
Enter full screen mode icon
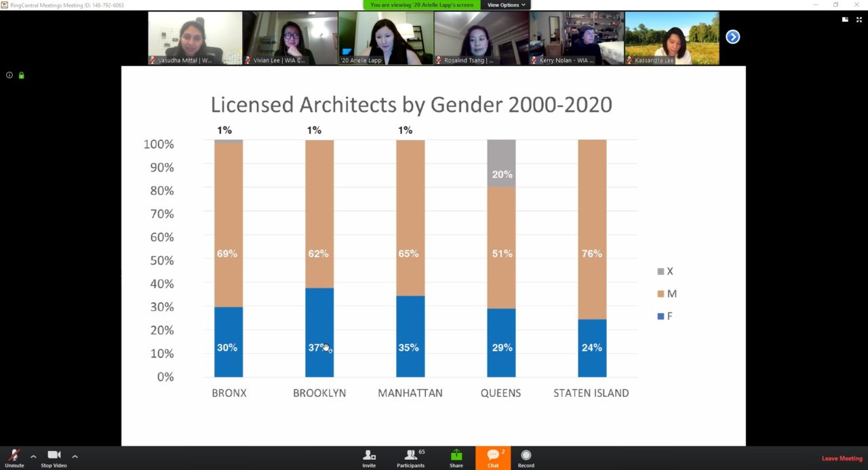point(858,20)
